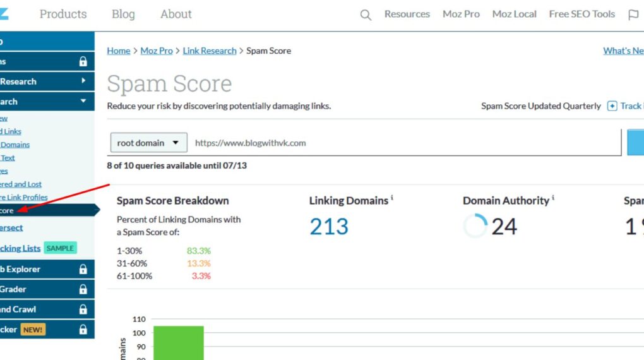The width and height of the screenshot is (644, 360).
Task: Click the orange 13.3% percentage
Action: 199,263
